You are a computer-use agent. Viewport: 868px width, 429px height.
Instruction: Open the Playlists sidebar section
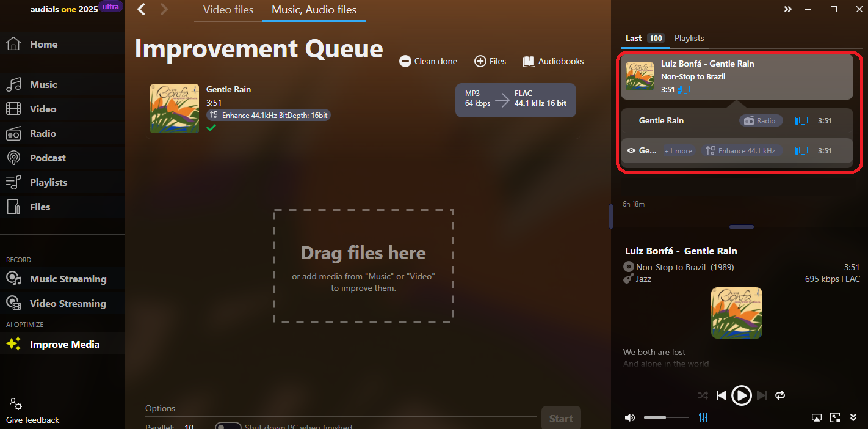point(48,182)
